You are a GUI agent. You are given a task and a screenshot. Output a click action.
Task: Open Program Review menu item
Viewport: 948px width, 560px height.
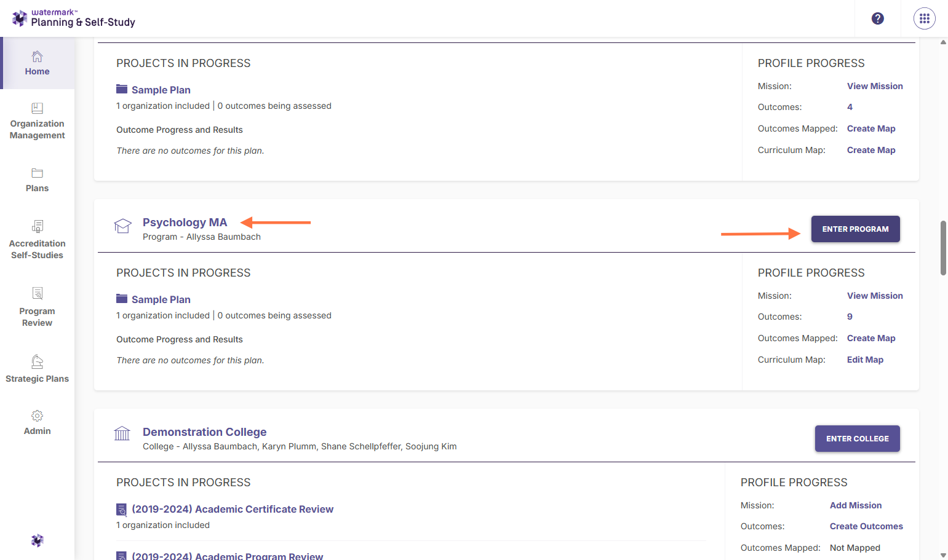click(x=38, y=317)
